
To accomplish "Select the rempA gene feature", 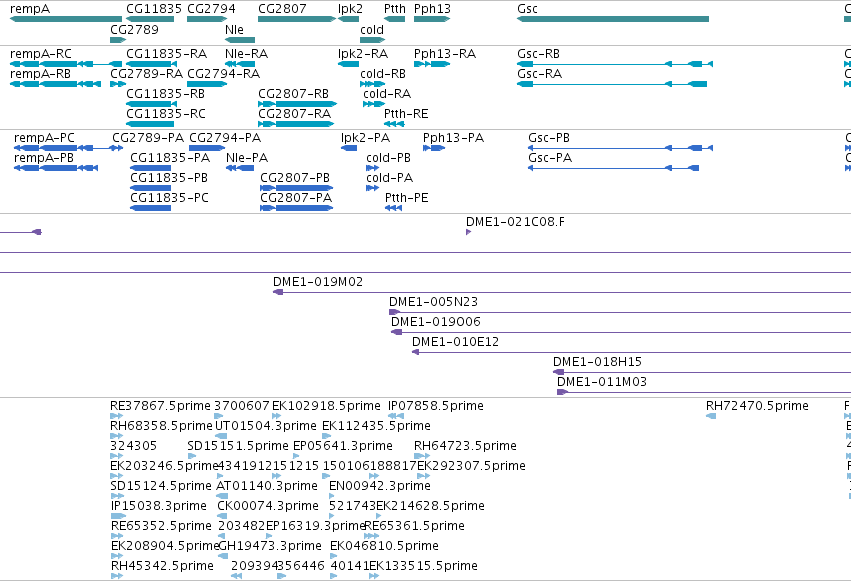I will coord(66,19).
